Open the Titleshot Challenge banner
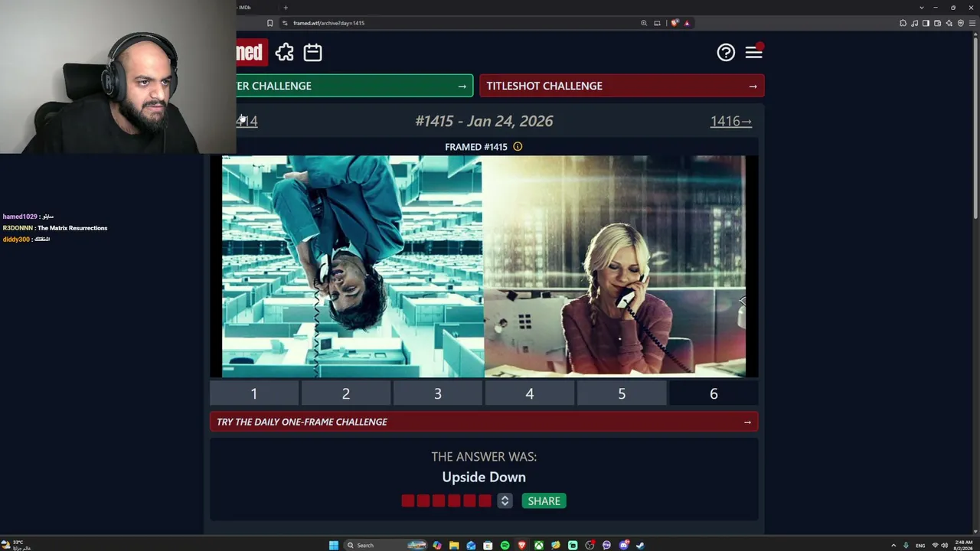980x551 pixels. 622,86
